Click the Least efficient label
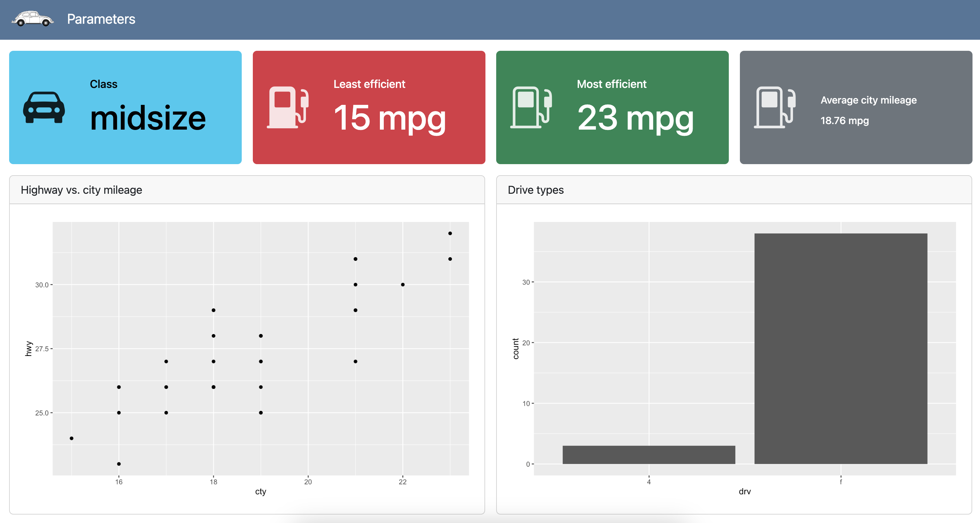The height and width of the screenshot is (523, 980). pos(369,84)
